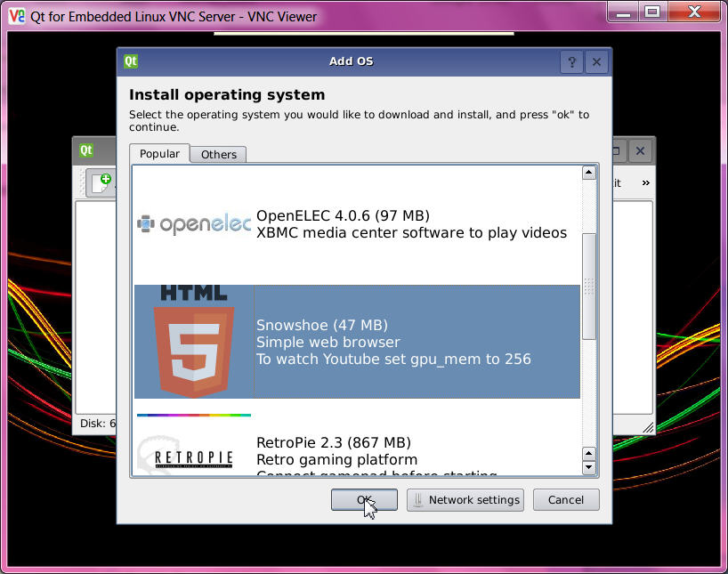Open Network settings
The image size is (728, 574).
465,500
